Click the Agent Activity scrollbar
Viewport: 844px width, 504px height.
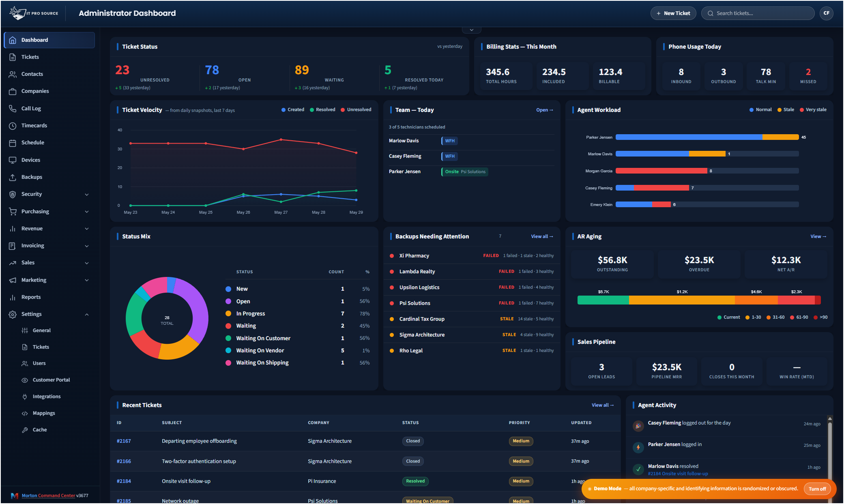830,450
